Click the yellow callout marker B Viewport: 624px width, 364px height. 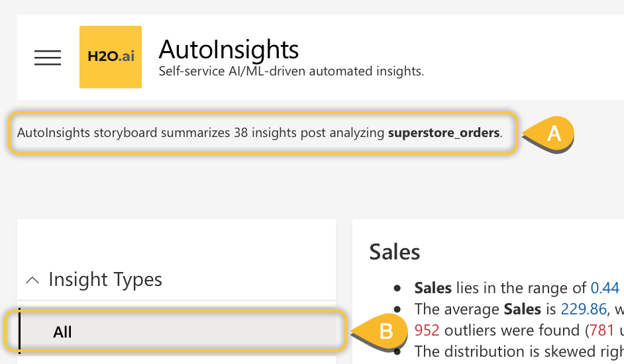[x=386, y=332]
